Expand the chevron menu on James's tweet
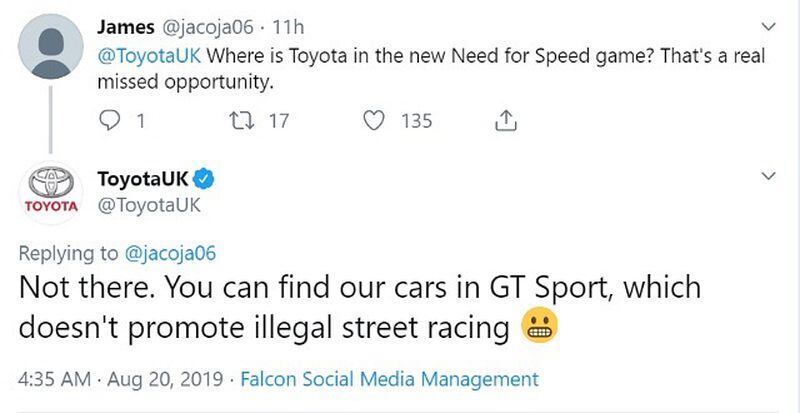Screen dimensions: 800x413 tap(768, 26)
